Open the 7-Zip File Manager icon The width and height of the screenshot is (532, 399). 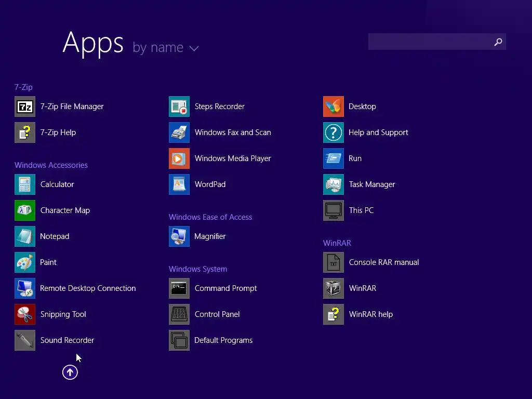click(x=25, y=107)
